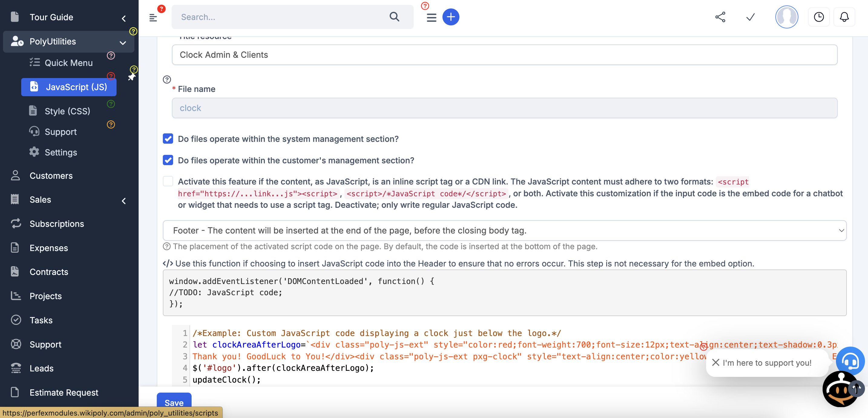Click the File name input field
The height and width of the screenshot is (418, 868).
[x=504, y=108]
